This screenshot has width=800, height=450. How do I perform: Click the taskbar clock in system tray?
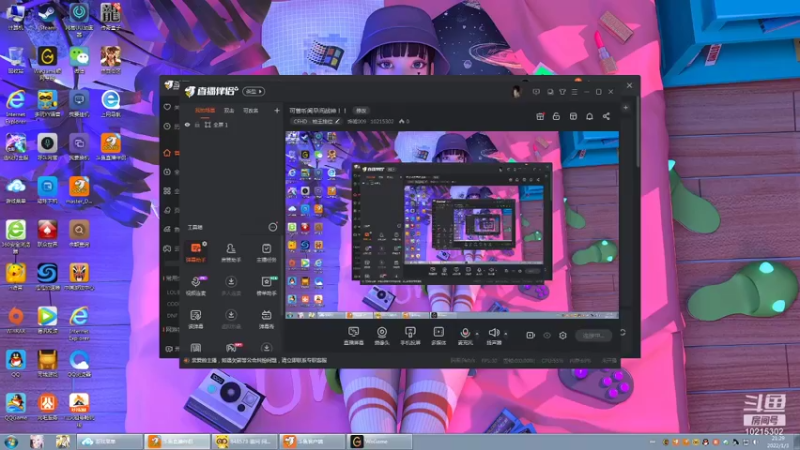click(x=778, y=442)
